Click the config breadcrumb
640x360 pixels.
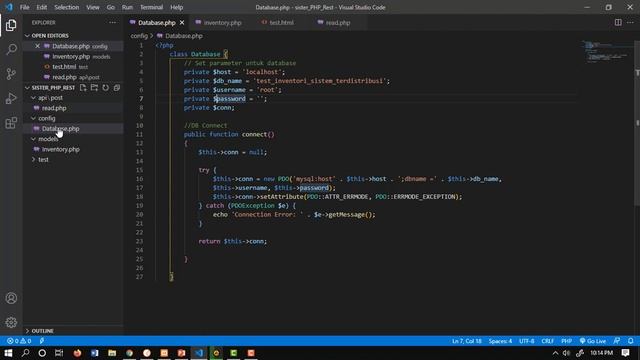(139, 36)
